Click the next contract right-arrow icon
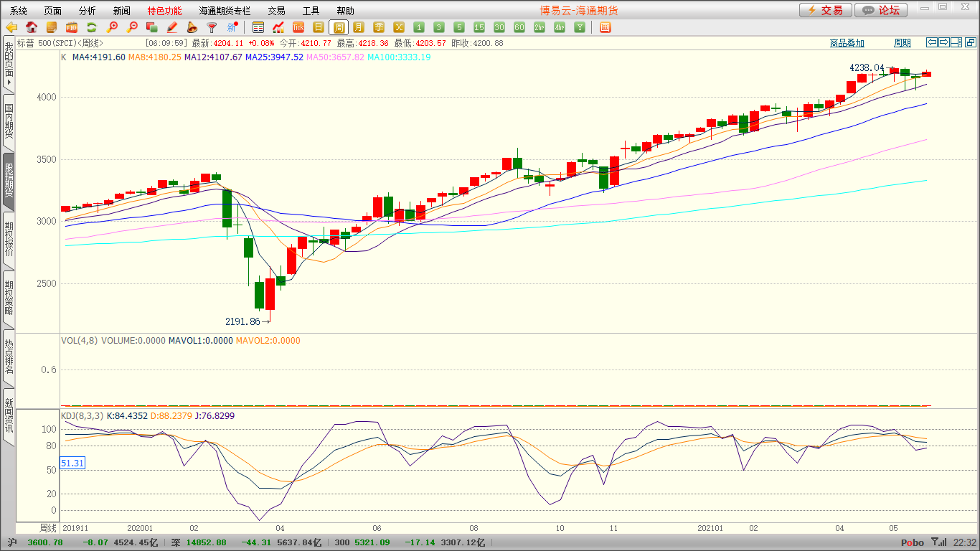980x551 pixels. pos(944,42)
